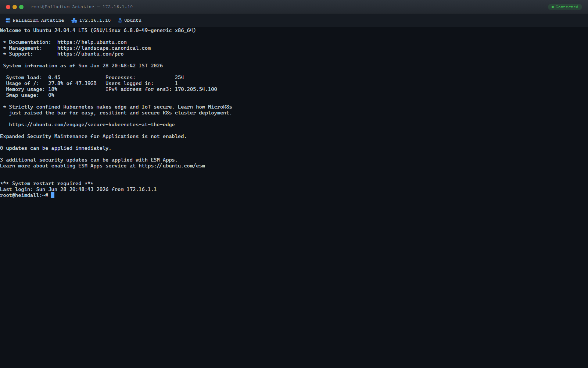Click the 'Documentation:' label
Image resolution: width=588 pixels, height=368 pixels.
[x=30, y=42]
